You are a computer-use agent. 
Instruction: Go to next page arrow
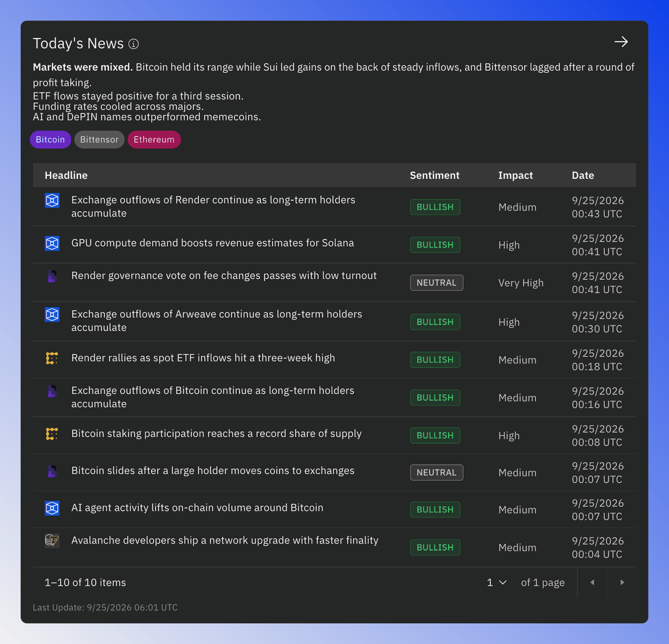pyautogui.click(x=622, y=582)
